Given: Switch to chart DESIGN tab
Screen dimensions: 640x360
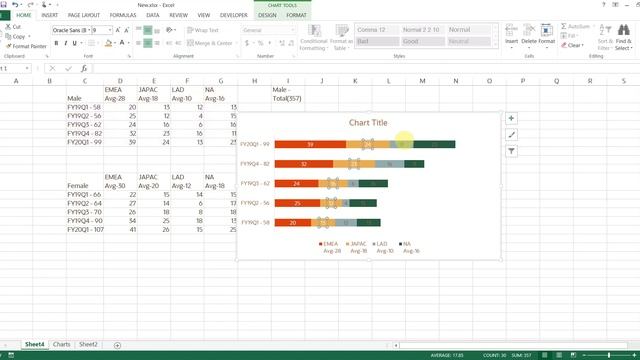Looking at the screenshot, I should pos(267,15).
